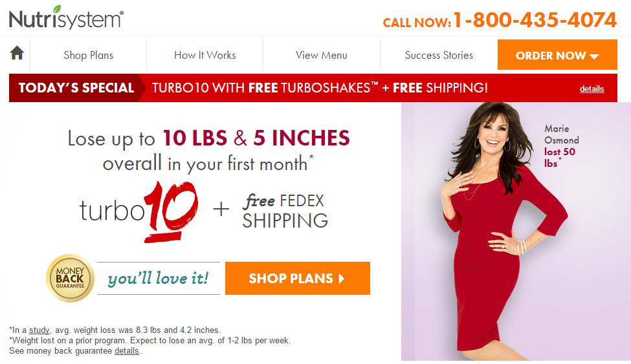Viewport: 631px width, 364px height.
Task: Click the you'll love it! tagline
Action: (x=159, y=278)
